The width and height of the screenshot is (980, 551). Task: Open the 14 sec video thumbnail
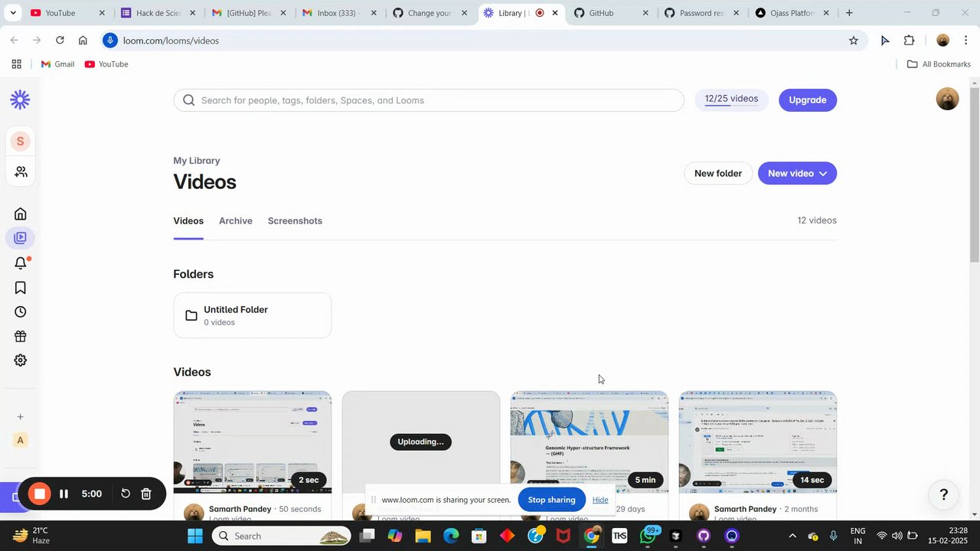[758, 442]
